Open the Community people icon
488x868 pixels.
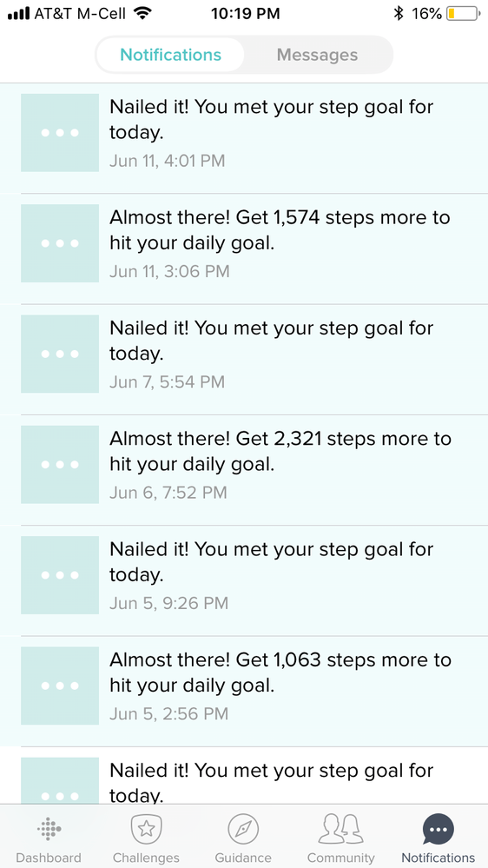point(341,829)
